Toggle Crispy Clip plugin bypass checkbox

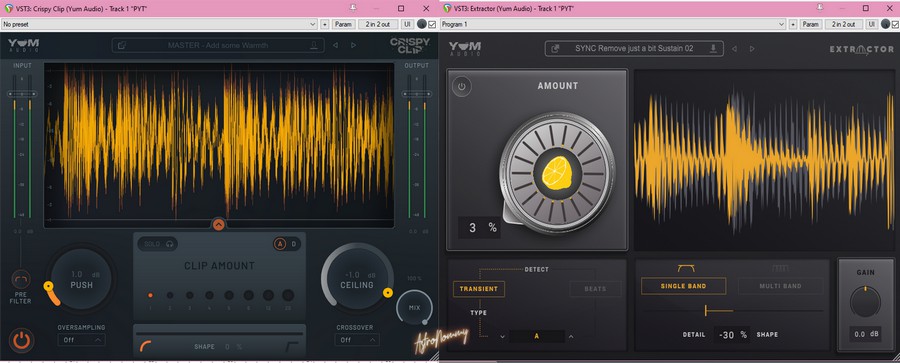(x=432, y=24)
